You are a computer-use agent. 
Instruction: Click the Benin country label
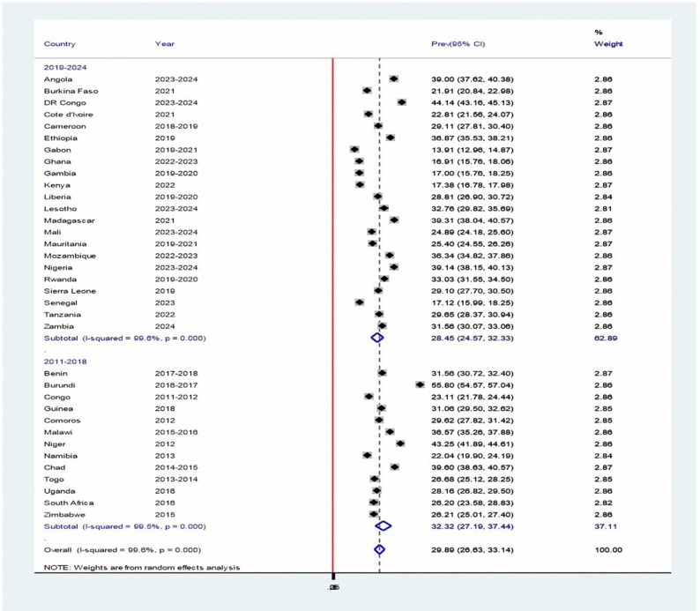pos(56,374)
